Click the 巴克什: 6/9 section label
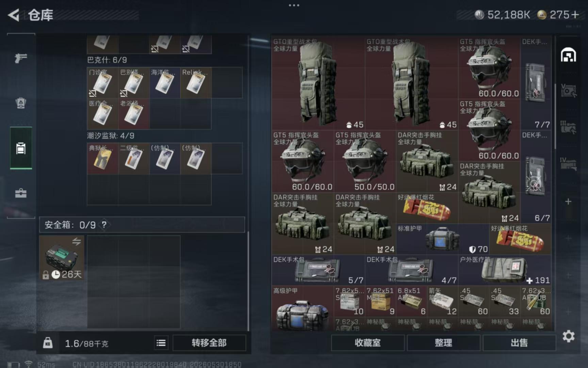Screen dimensions: 588x368 coord(107,60)
